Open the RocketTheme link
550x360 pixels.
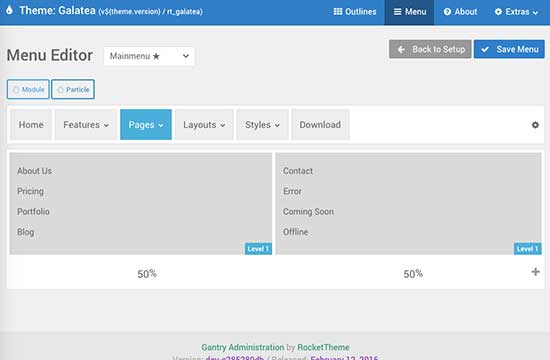[x=323, y=347]
